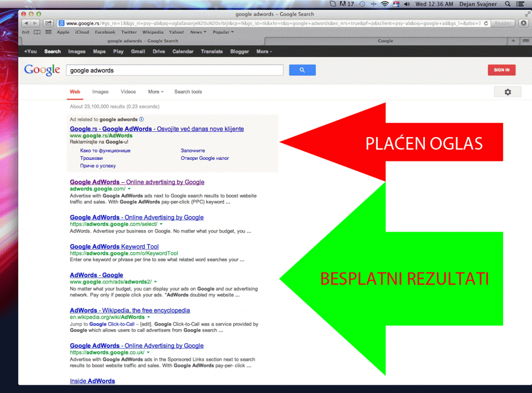Open the ad info circle icon
This screenshot has width=532, height=393.
(141, 119)
